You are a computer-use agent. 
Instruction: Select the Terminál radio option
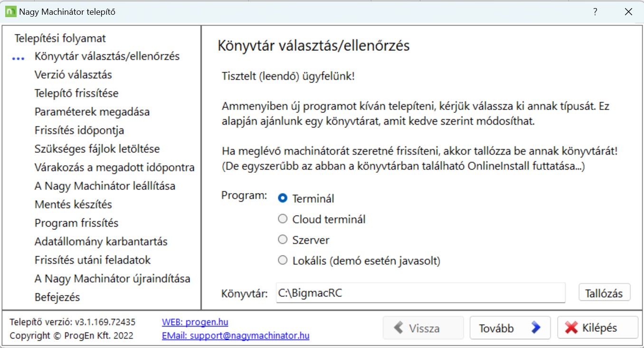[x=283, y=198]
